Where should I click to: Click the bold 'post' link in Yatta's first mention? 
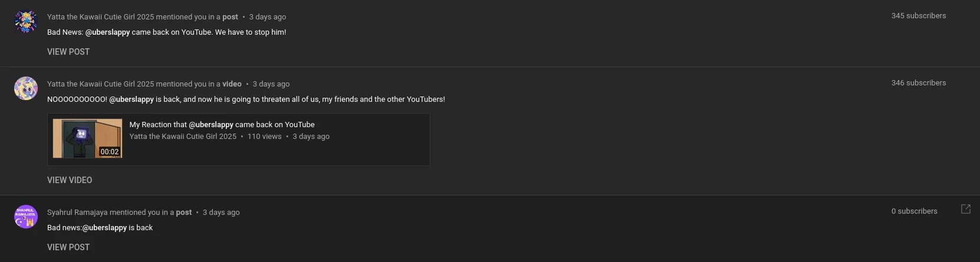point(230,17)
